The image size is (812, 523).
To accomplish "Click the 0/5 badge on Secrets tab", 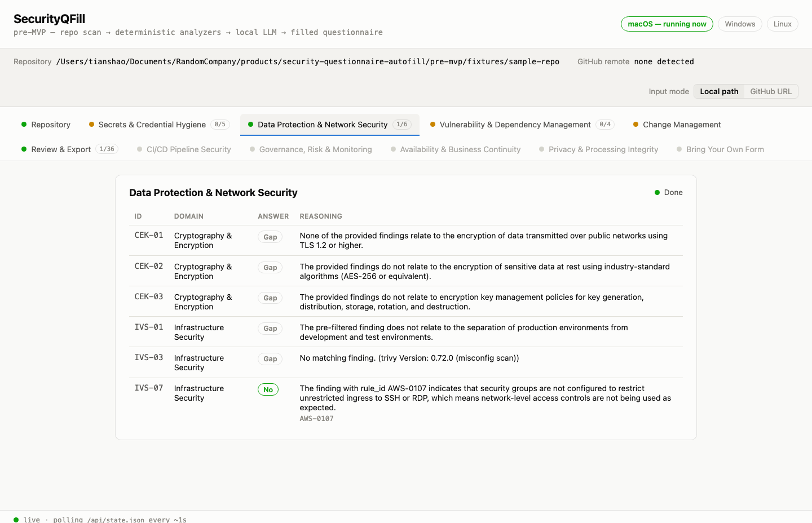I will coord(220,125).
